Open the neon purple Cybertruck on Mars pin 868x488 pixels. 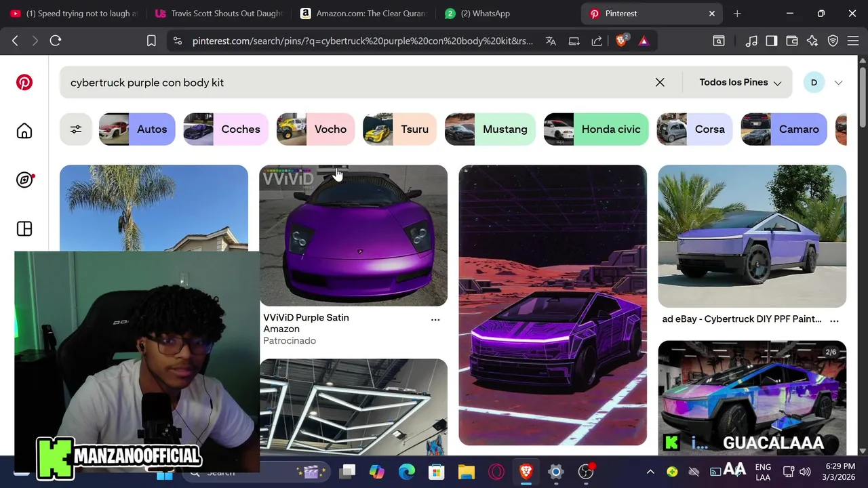coord(553,305)
